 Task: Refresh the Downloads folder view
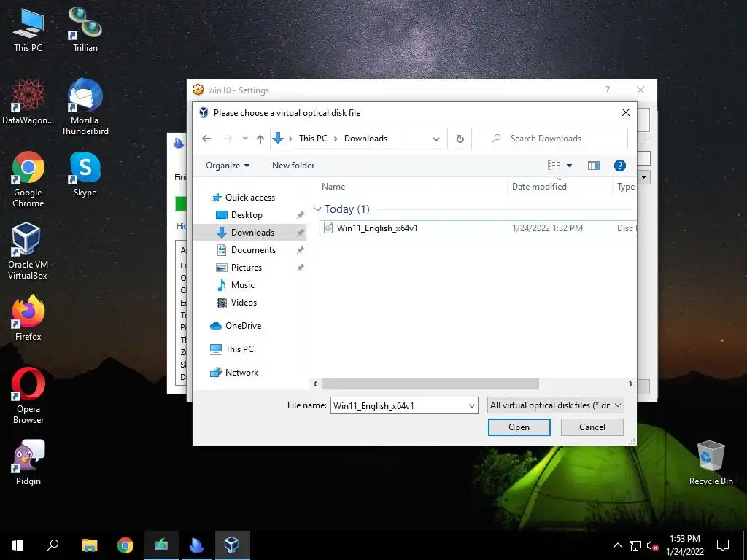[x=460, y=139]
